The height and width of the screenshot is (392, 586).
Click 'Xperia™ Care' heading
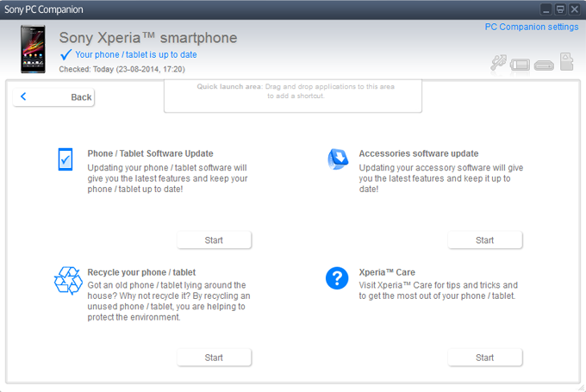click(387, 272)
